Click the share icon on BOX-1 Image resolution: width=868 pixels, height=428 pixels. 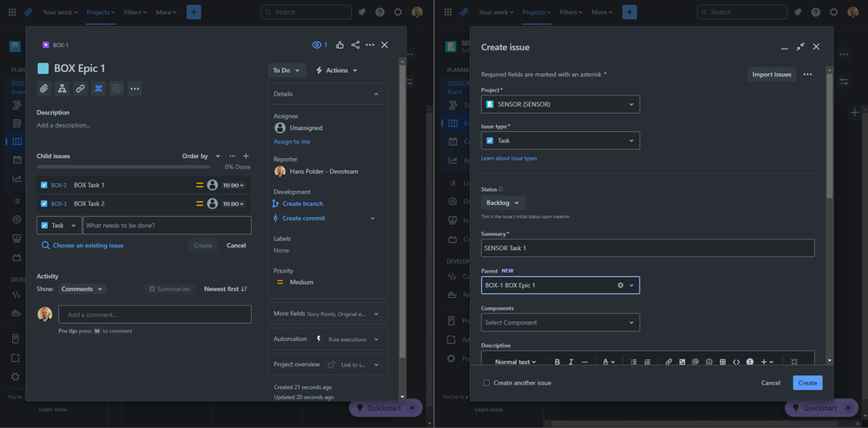coord(355,45)
